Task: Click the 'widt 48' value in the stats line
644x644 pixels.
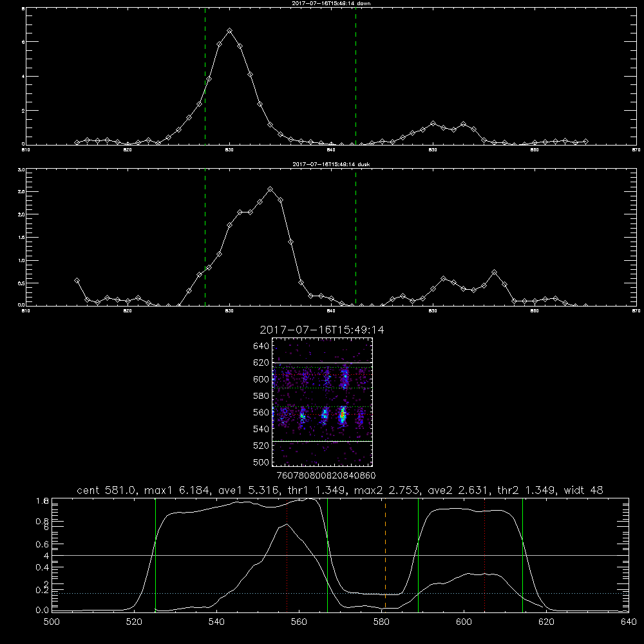Action: tap(583, 490)
